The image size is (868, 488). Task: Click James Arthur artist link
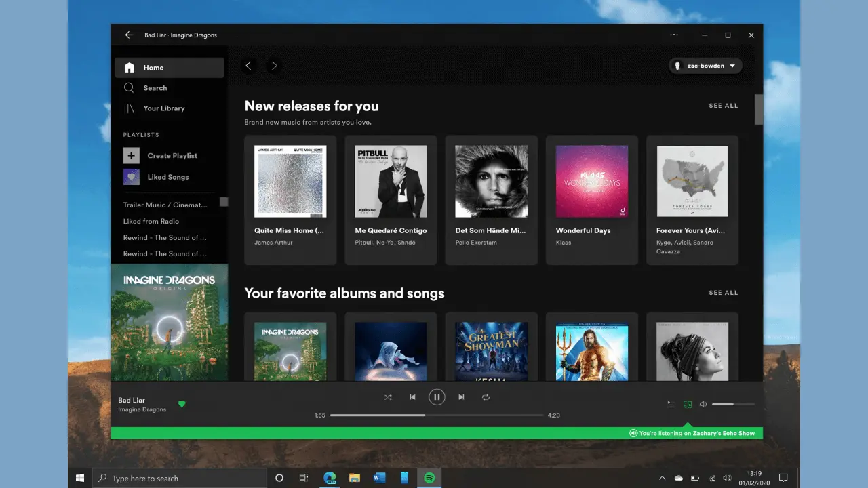pyautogui.click(x=273, y=242)
